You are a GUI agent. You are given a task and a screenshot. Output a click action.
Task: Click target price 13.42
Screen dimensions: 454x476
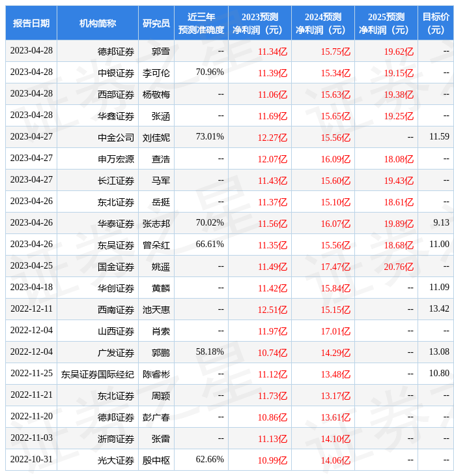tap(439, 308)
